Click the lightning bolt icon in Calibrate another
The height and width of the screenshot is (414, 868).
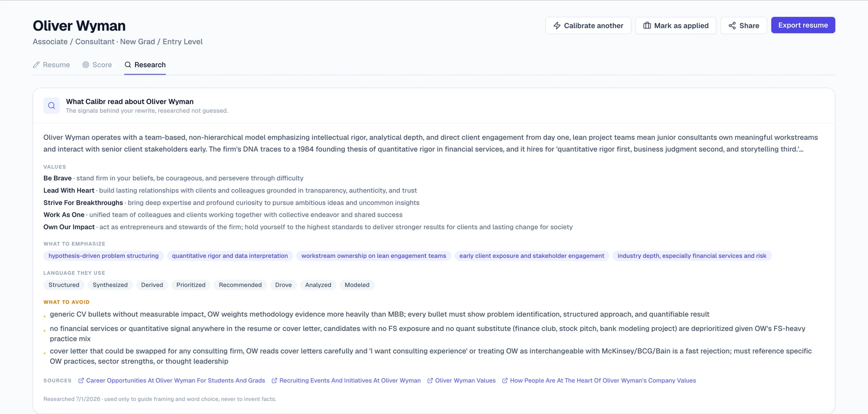point(557,26)
